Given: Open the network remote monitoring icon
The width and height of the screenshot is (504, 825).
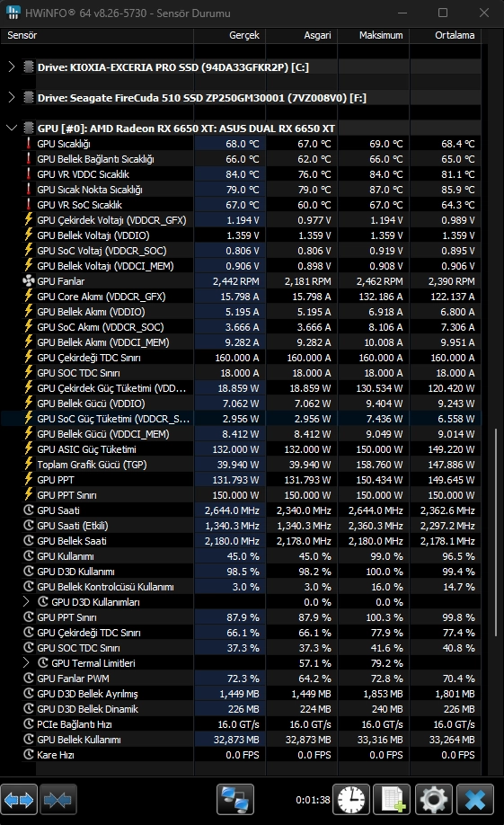Looking at the screenshot, I should coord(235,800).
